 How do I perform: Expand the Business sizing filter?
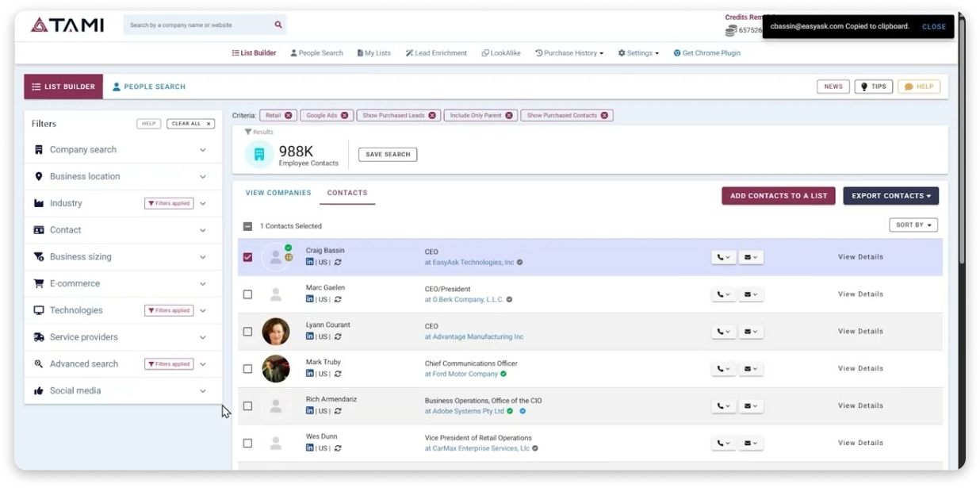pyautogui.click(x=123, y=257)
